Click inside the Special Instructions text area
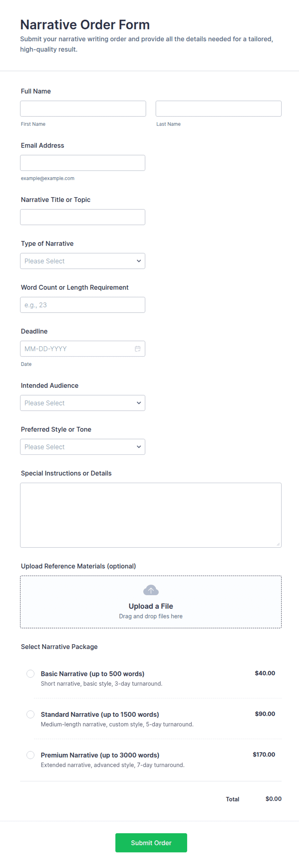299x868 pixels. click(151, 515)
